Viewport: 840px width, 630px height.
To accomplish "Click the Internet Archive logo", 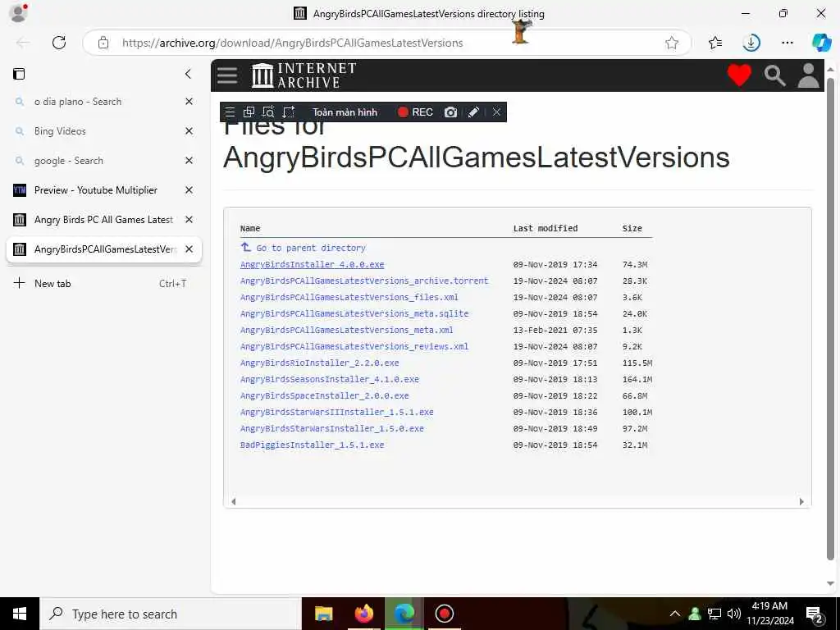I will pos(304,75).
